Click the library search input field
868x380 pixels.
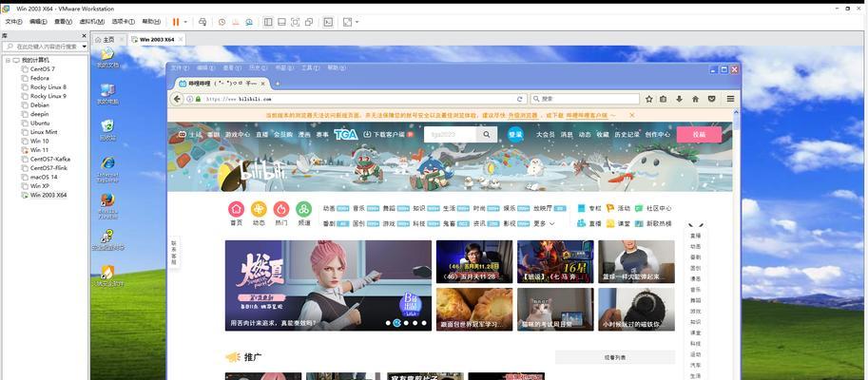(x=43, y=47)
